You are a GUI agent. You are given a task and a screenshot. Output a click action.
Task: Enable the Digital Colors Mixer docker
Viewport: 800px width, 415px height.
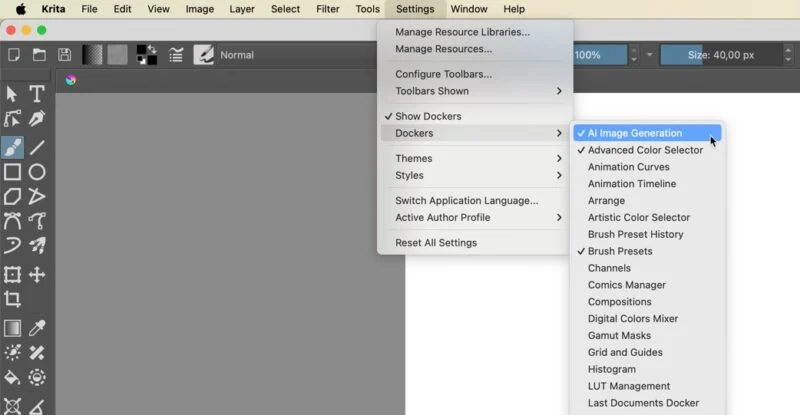click(647, 319)
